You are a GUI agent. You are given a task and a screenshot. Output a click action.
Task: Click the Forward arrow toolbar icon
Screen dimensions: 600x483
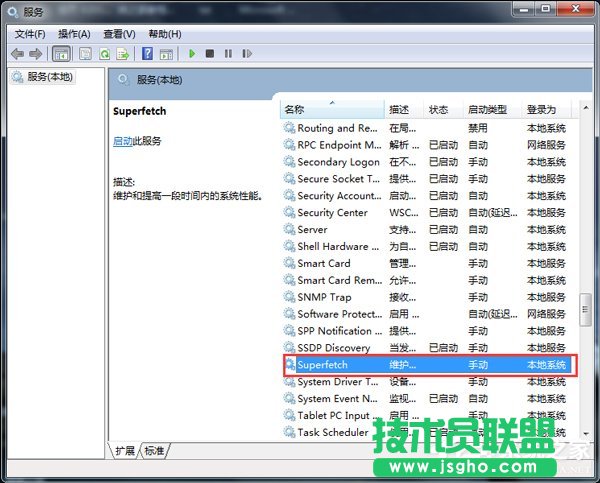(x=36, y=54)
